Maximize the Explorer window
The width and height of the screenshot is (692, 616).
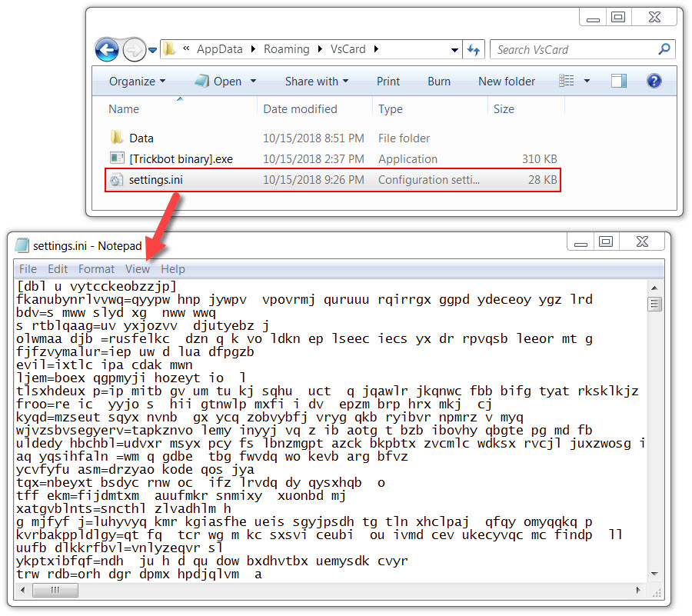click(x=618, y=17)
